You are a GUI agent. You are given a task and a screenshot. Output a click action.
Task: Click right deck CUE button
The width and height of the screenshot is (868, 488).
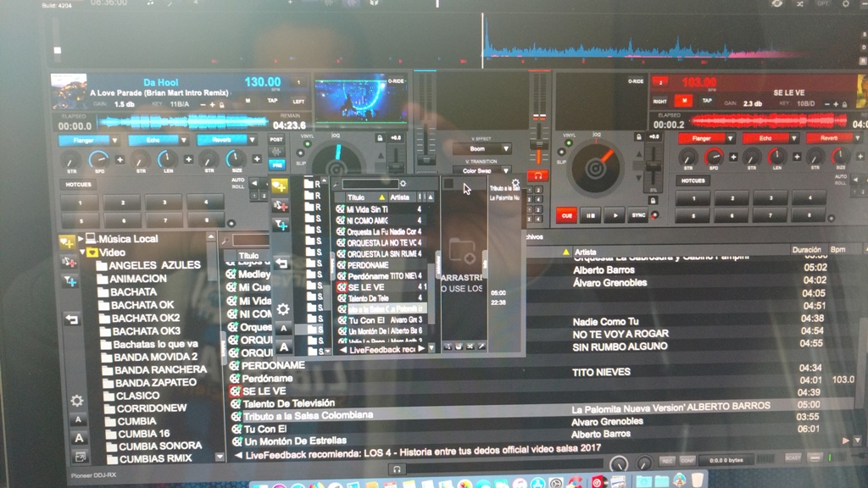pos(566,216)
